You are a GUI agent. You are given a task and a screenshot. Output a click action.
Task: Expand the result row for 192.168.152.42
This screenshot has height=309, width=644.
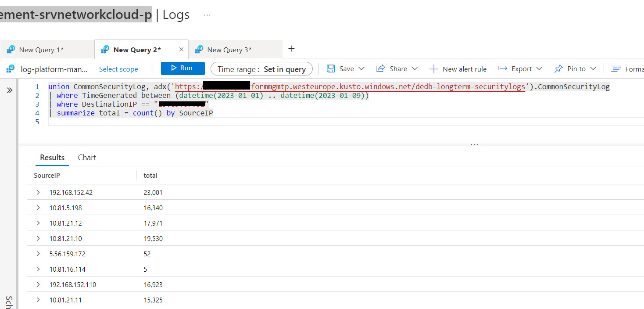tap(38, 192)
